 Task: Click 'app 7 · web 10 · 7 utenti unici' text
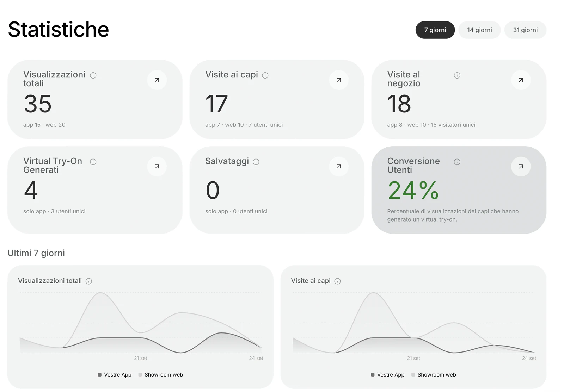tap(244, 125)
